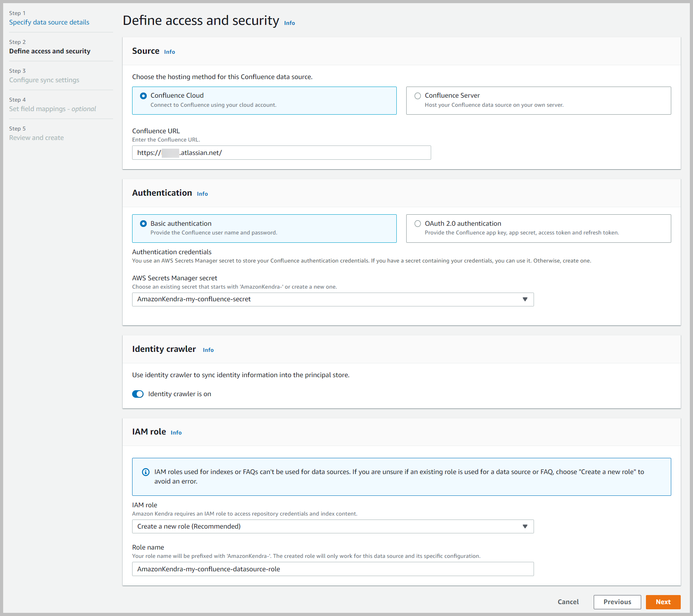Screen dimensions: 693x616
Task: Open the Create a new role dropdown
Action: [x=333, y=526]
